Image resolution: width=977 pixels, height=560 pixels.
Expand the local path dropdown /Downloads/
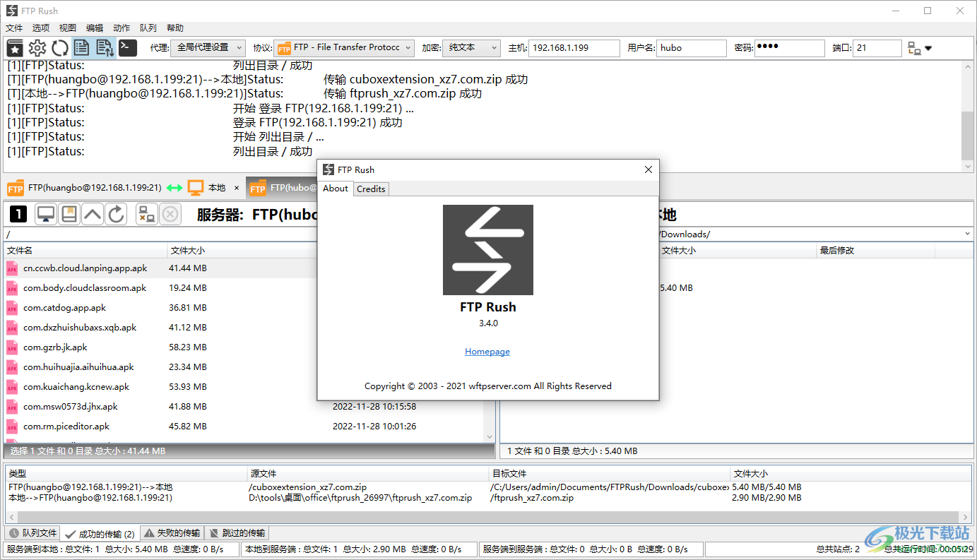pyautogui.click(x=967, y=234)
